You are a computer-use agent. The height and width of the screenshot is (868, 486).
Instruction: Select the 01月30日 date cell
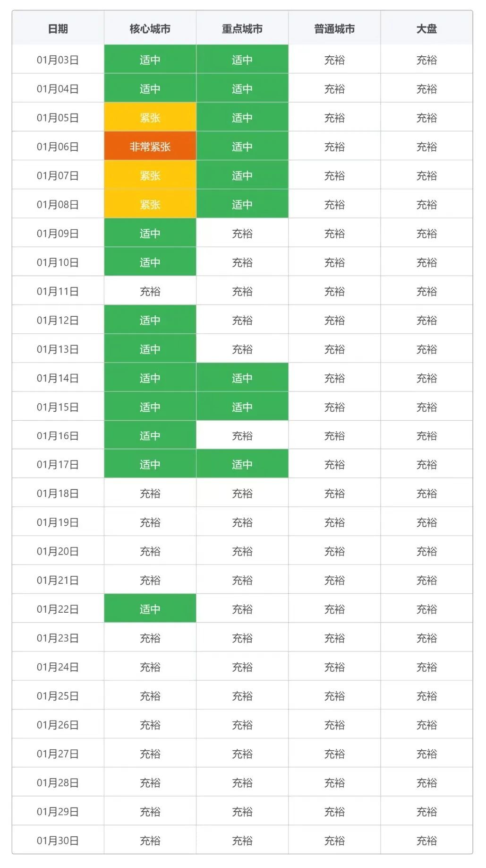[x=58, y=840]
